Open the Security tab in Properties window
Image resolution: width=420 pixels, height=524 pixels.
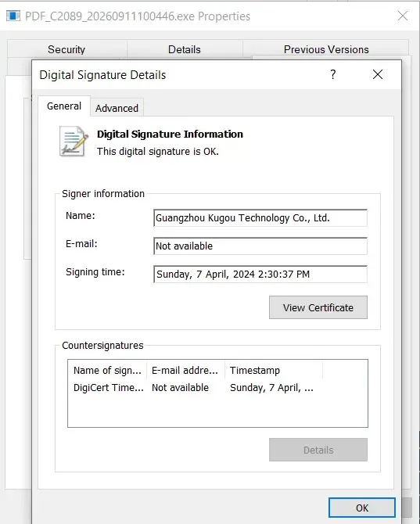[x=66, y=49]
